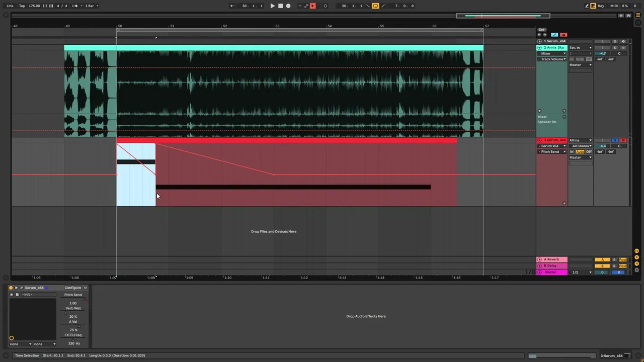Solo track 3 Serum_x64
This screenshot has height=362, width=644.
(x=615, y=140)
